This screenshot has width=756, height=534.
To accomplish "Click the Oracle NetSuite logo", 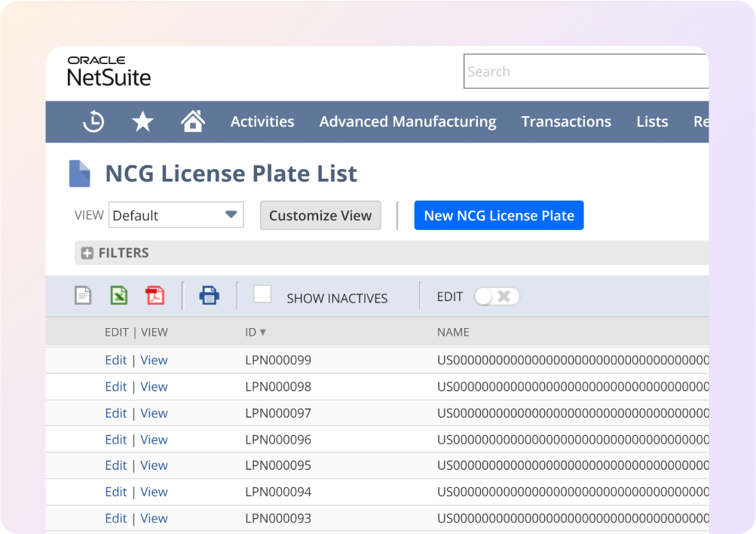I will [x=109, y=72].
